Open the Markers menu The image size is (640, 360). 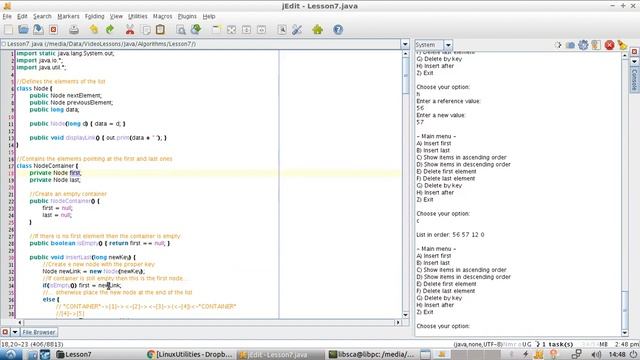click(x=68, y=16)
